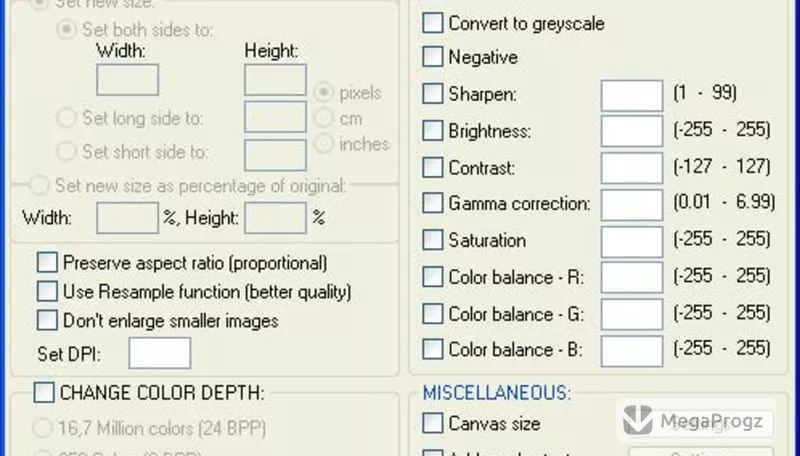This screenshot has height=456, width=800.
Task: Click the Set DPI input field
Action: 160,352
